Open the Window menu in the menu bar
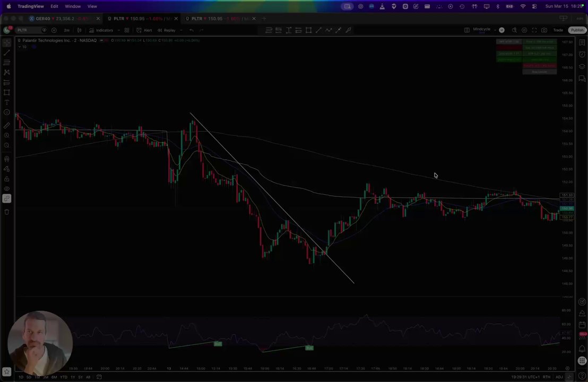588x382 pixels. [x=73, y=6]
